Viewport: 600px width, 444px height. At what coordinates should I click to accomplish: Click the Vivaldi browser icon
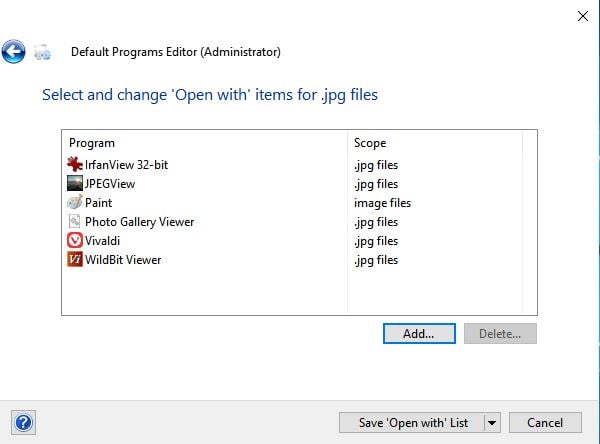[75, 240]
